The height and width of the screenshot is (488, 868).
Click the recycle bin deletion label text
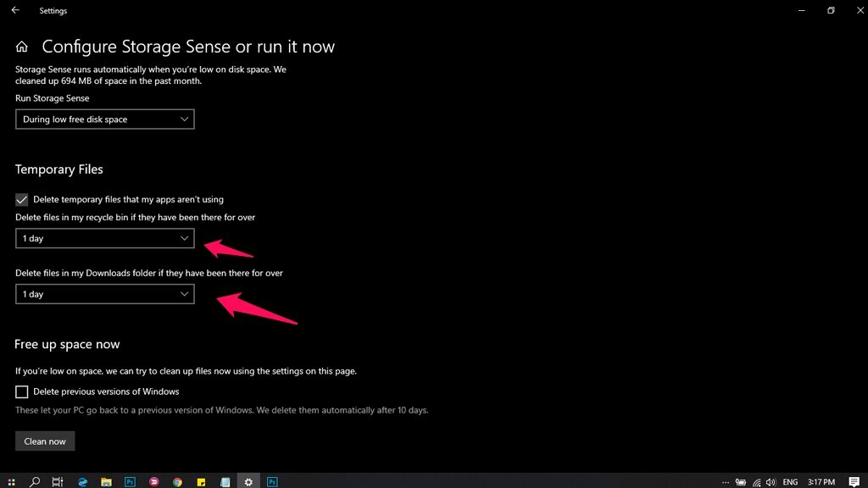click(135, 218)
